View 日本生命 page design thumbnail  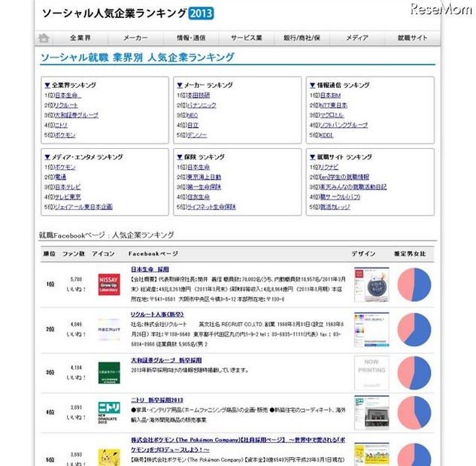tap(371, 285)
